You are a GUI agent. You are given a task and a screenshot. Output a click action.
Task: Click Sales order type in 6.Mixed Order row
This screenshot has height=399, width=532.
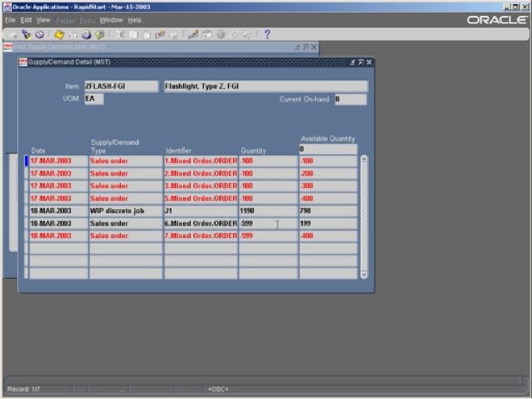pos(126,223)
